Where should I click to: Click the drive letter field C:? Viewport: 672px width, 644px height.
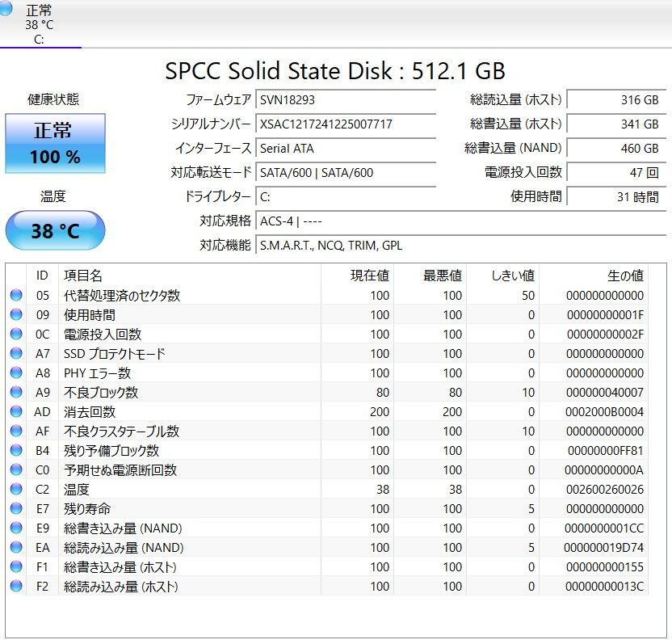pyautogui.click(x=346, y=197)
